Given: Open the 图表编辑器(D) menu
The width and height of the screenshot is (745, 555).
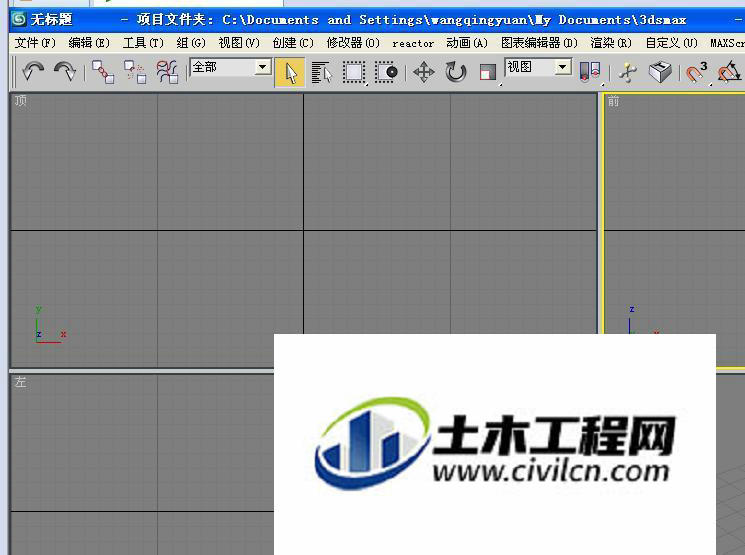Looking at the screenshot, I should tap(539, 43).
